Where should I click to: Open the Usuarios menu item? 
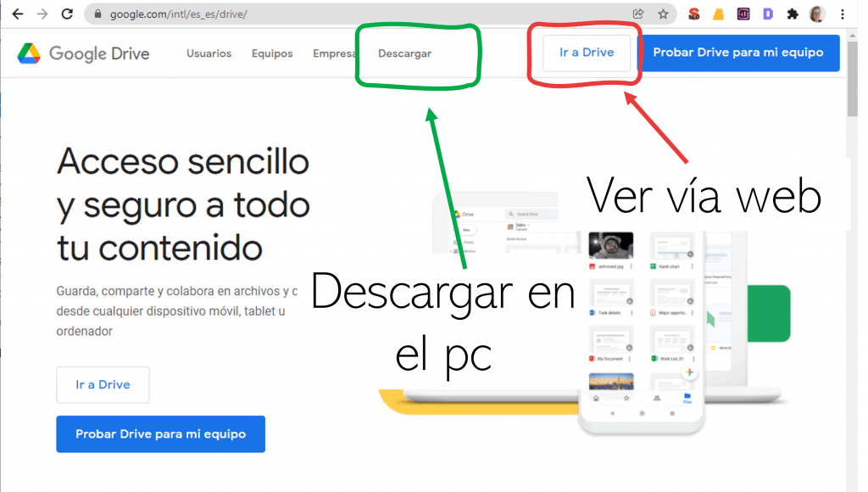[209, 53]
